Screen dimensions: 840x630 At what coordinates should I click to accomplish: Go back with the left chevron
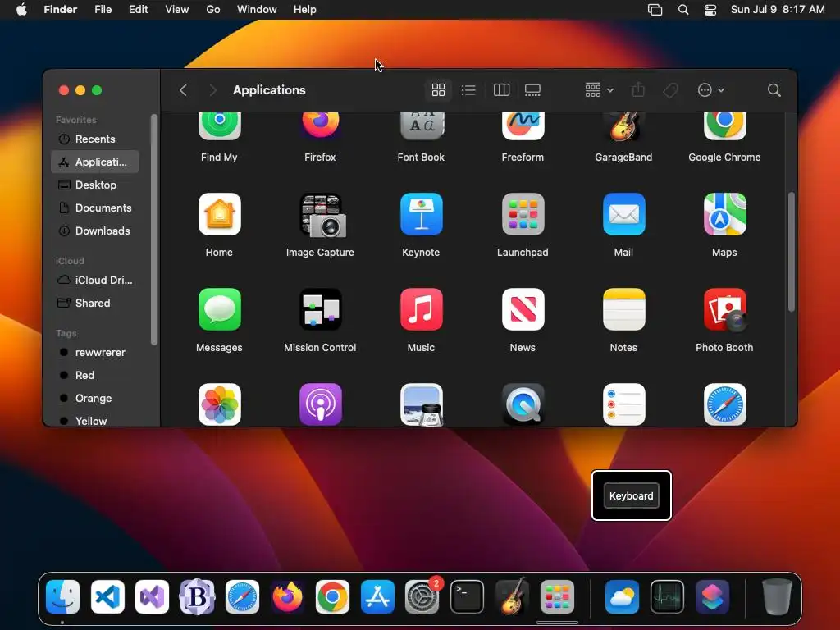pyautogui.click(x=183, y=90)
